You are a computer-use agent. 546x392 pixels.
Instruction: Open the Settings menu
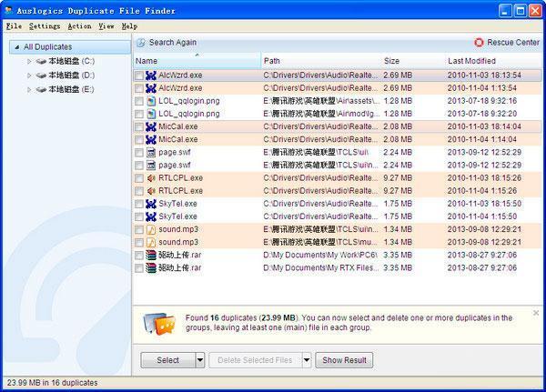tap(45, 26)
